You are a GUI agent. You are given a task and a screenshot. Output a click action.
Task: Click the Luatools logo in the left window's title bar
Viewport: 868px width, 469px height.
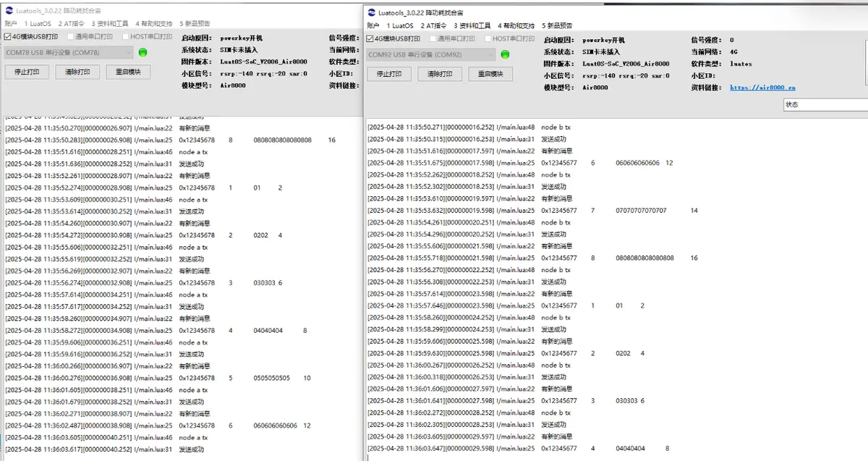tap(8, 12)
